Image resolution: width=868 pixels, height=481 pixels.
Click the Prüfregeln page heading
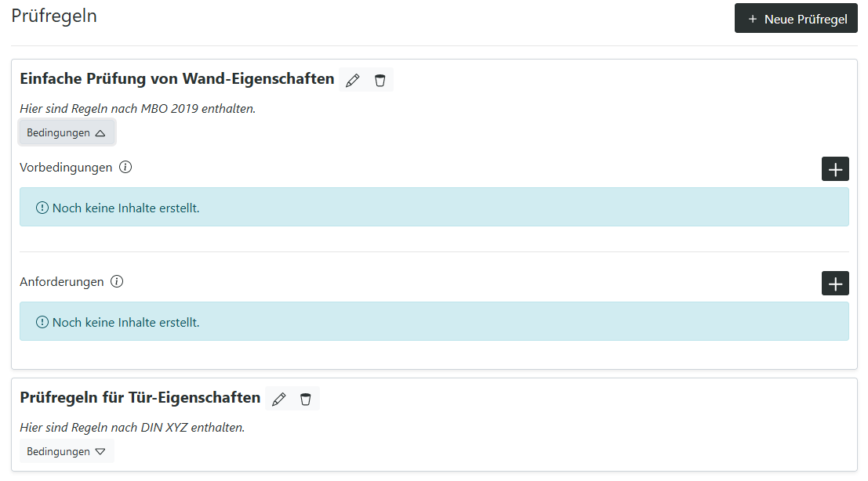(x=54, y=16)
